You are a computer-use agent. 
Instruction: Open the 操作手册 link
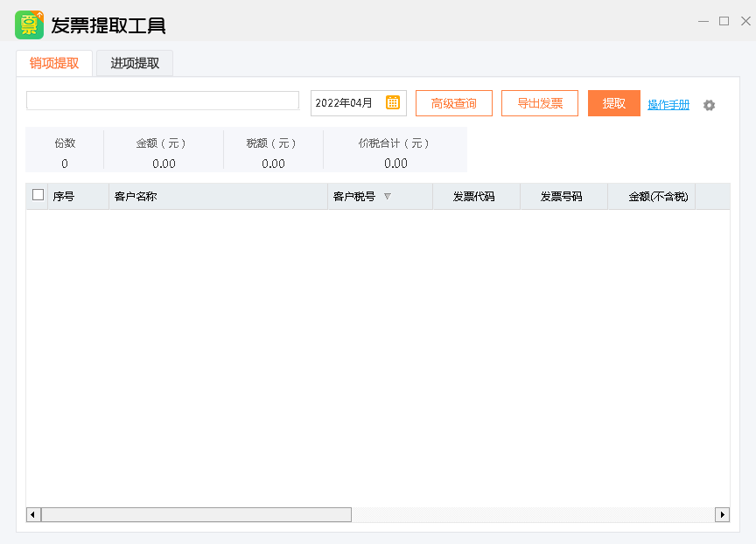pos(668,105)
